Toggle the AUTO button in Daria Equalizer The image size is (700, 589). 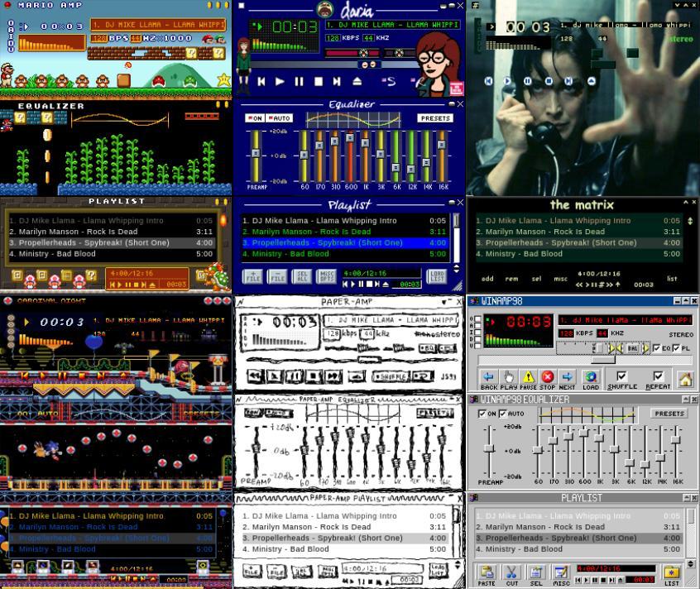(x=279, y=118)
